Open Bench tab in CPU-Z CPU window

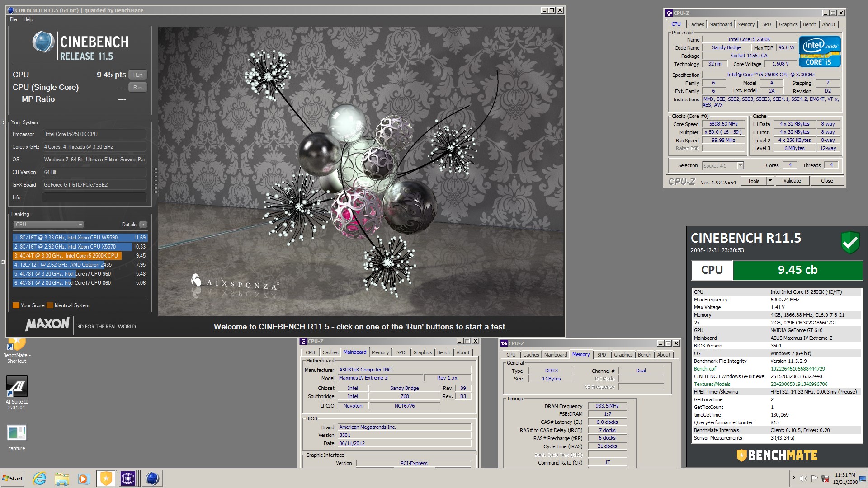(809, 24)
